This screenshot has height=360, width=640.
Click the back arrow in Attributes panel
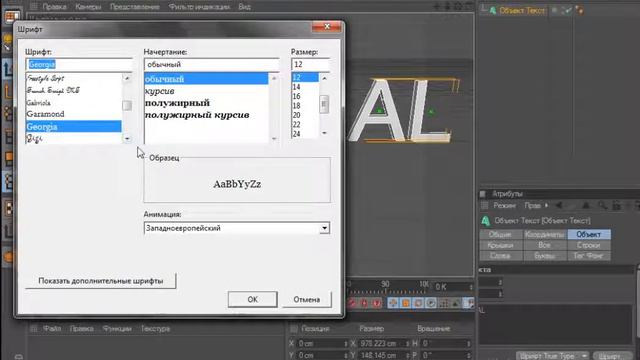tap(559, 205)
